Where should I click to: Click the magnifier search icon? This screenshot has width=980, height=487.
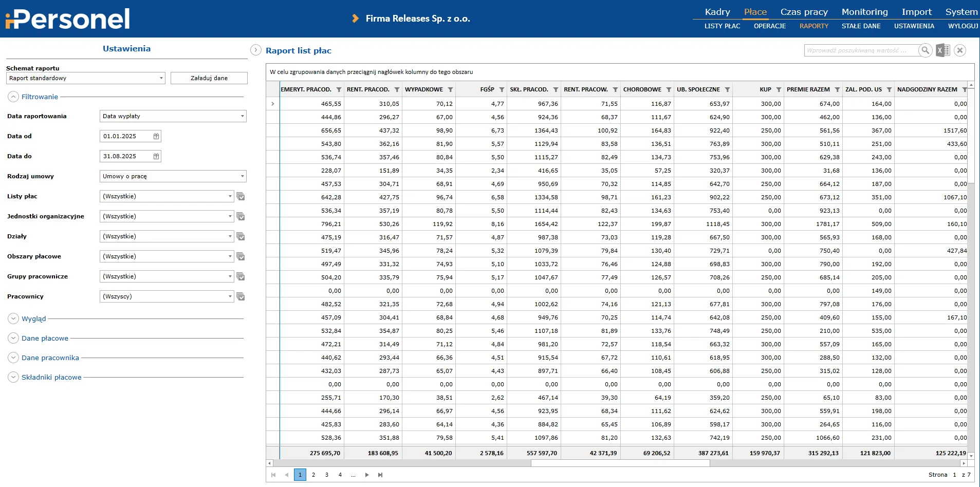(925, 50)
